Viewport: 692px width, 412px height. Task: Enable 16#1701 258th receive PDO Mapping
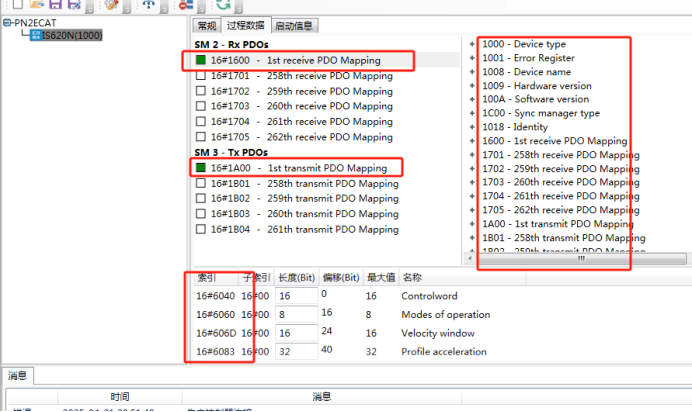pos(200,75)
